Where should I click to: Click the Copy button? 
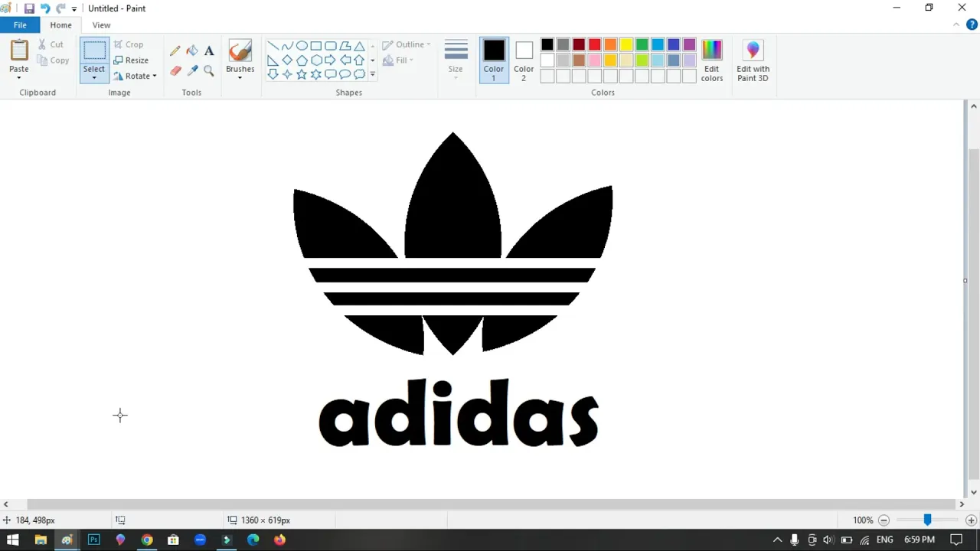[x=53, y=60]
